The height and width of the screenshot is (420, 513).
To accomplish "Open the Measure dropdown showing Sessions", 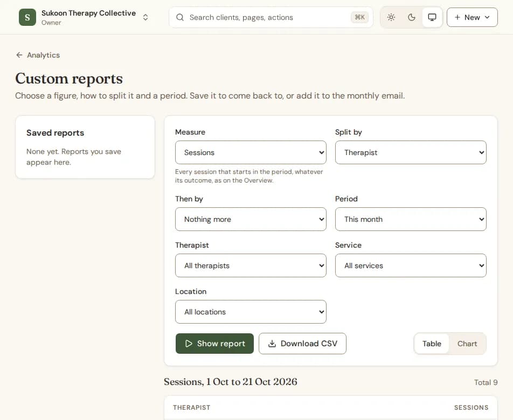I will [x=251, y=152].
